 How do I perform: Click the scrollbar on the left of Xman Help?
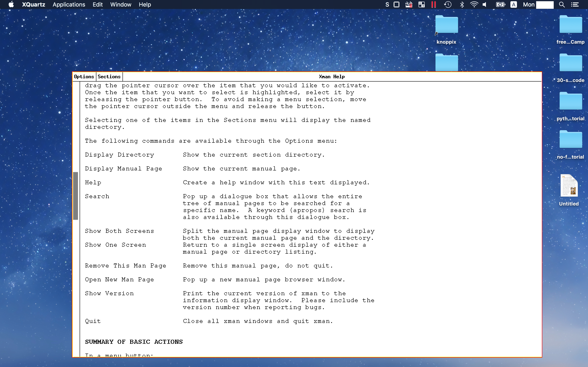click(76, 196)
